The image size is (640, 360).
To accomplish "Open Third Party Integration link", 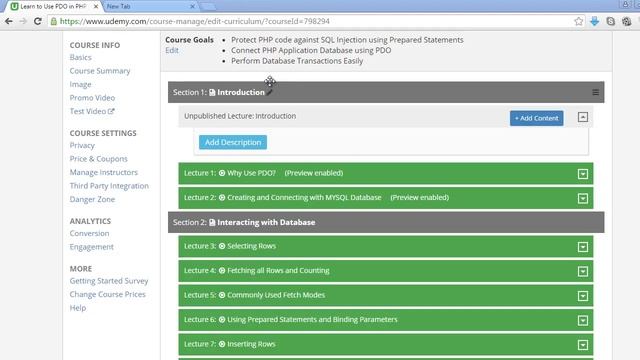I will [x=109, y=186].
